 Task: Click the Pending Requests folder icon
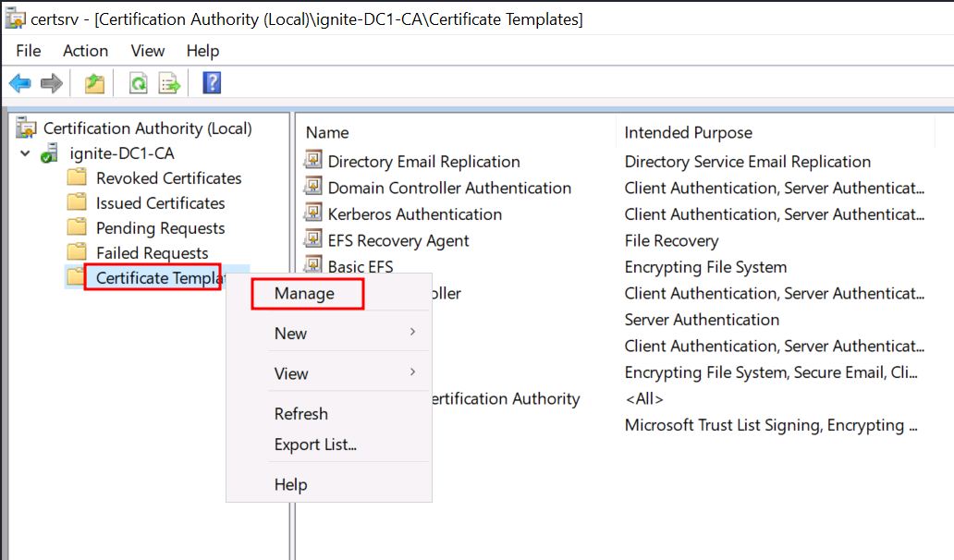pyautogui.click(x=77, y=226)
